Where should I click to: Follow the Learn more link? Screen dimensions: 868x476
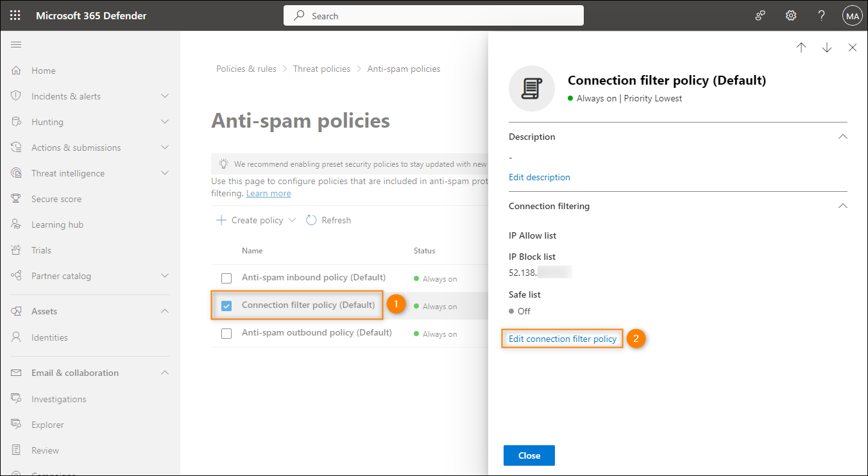(x=268, y=193)
